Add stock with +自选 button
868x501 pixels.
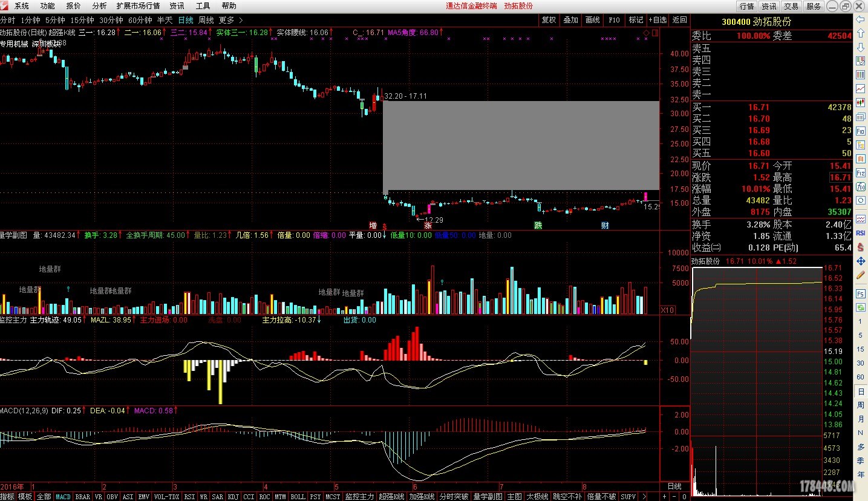(658, 20)
